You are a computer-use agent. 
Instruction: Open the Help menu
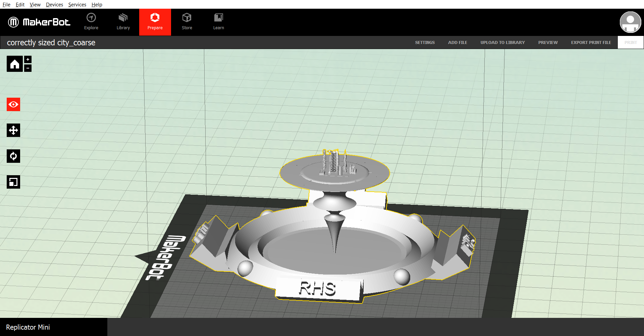[x=97, y=4]
